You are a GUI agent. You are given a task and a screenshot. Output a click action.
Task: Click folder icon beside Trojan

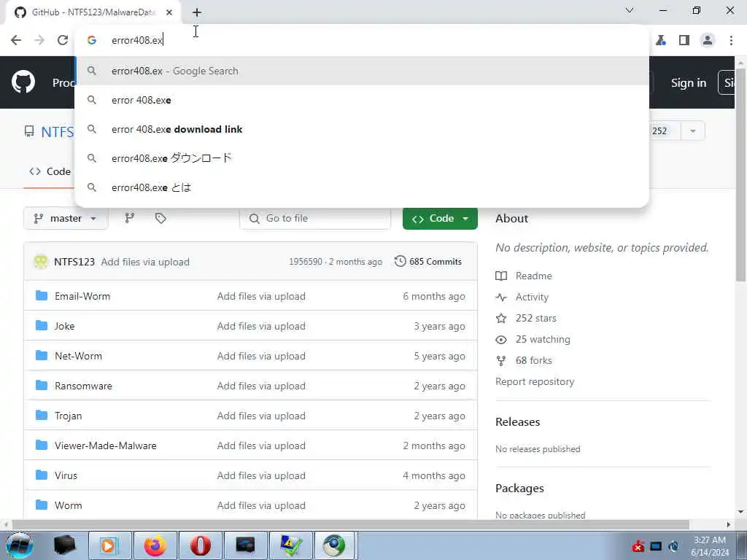point(42,415)
